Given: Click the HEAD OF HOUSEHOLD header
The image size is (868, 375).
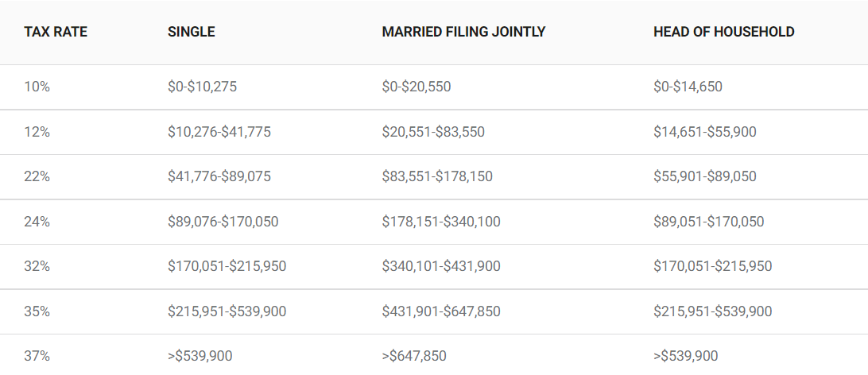Looking at the screenshot, I should pyautogui.click(x=723, y=33).
